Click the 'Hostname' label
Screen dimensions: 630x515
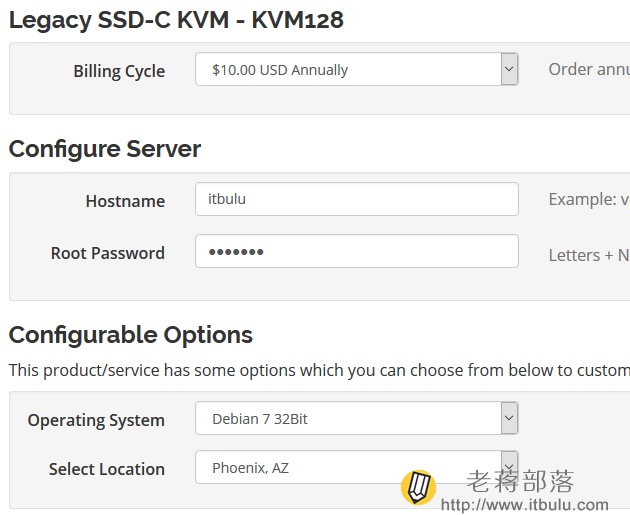pos(125,201)
